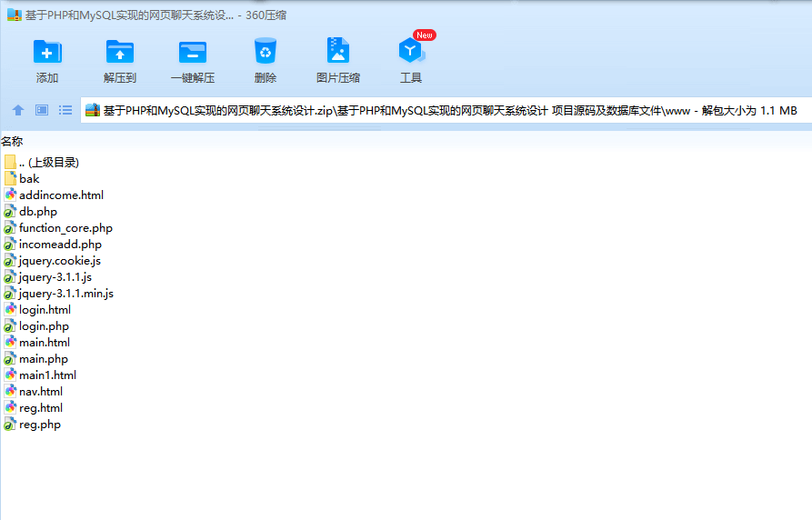Click the bak folder icon

pyautogui.click(x=10, y=178)
